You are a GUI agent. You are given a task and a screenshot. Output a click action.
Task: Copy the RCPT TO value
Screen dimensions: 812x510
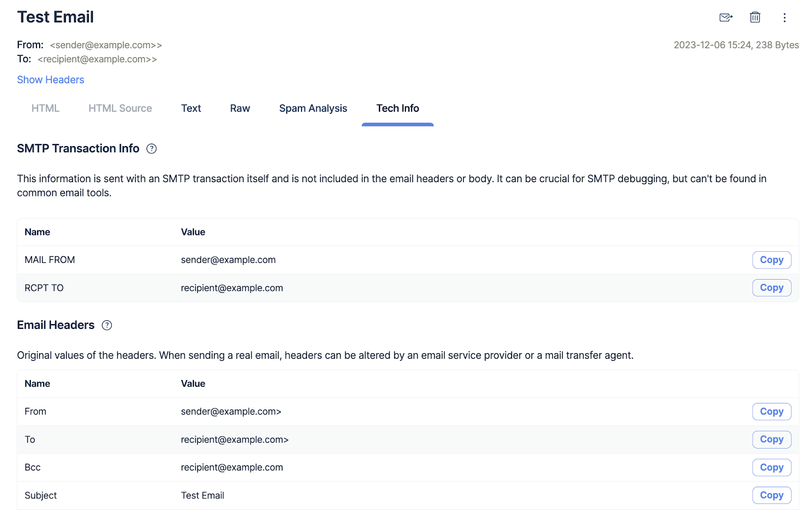771,288
